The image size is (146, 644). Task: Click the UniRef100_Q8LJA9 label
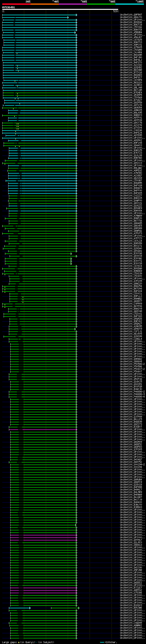point(131,87)
